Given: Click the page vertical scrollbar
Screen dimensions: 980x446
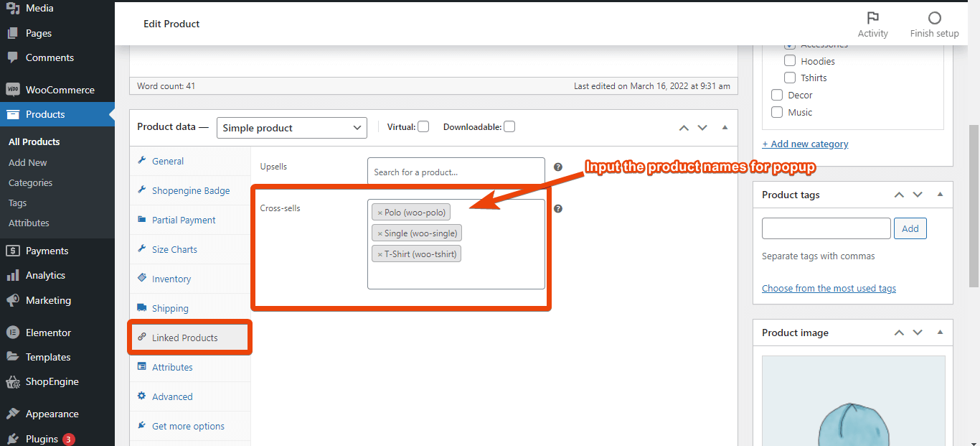Looking at the screenshot, I should (x=974, y=205).
